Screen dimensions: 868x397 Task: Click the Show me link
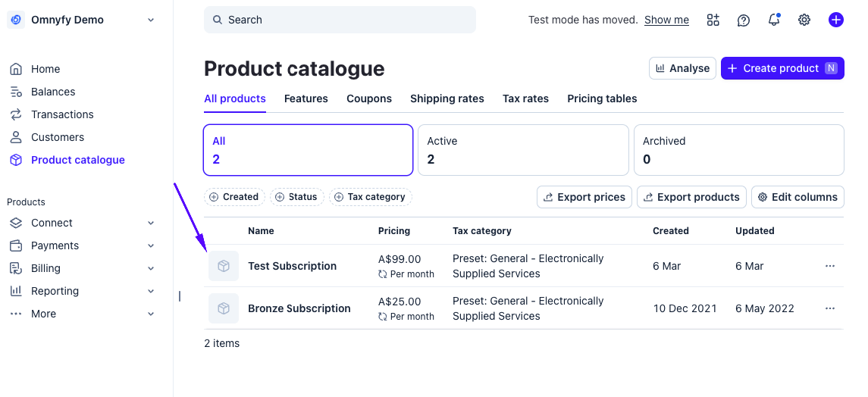[666, 20]
